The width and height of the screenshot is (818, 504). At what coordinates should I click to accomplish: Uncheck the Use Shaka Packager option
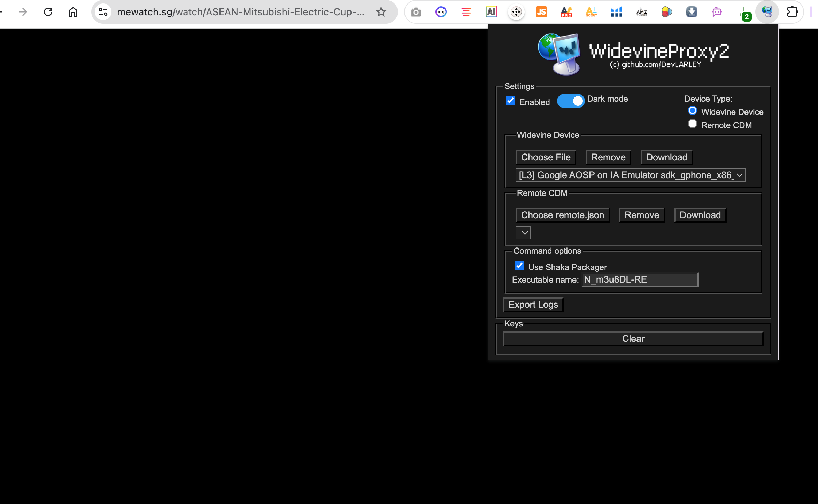[x=519, y=266]
